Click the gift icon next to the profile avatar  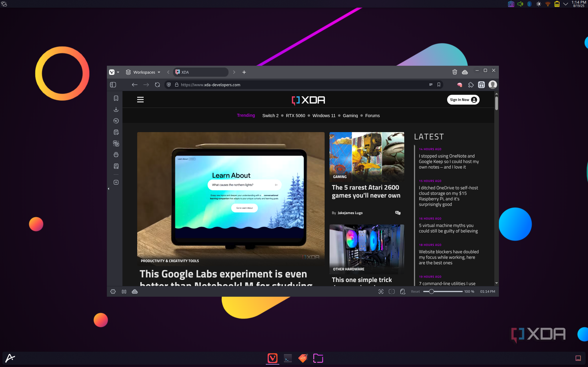tap(481, 85)
